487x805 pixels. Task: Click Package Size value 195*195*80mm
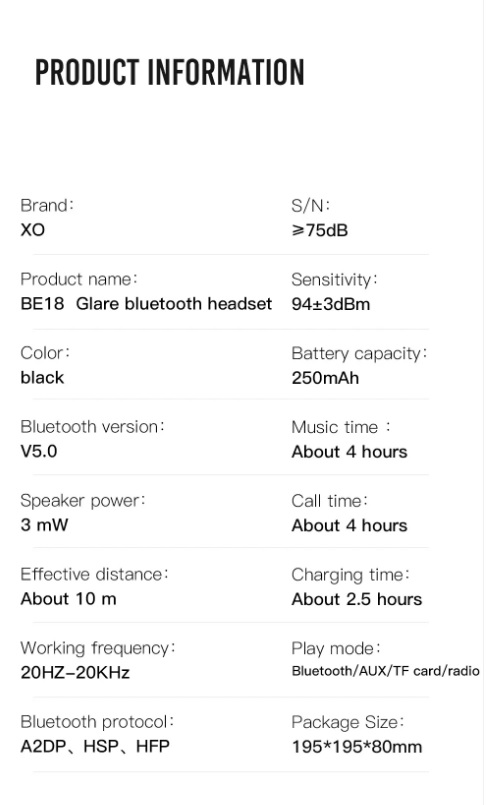point(357,746)
